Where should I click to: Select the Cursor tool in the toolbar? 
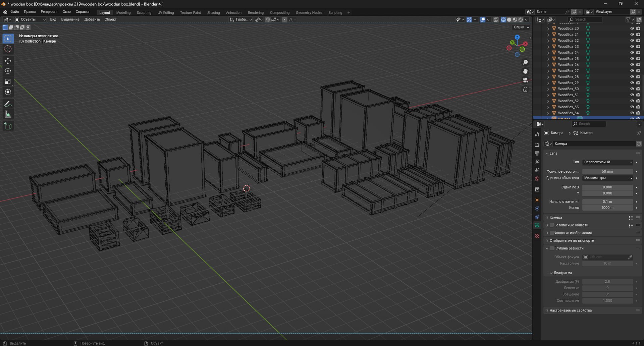click(x=8, y=49)
